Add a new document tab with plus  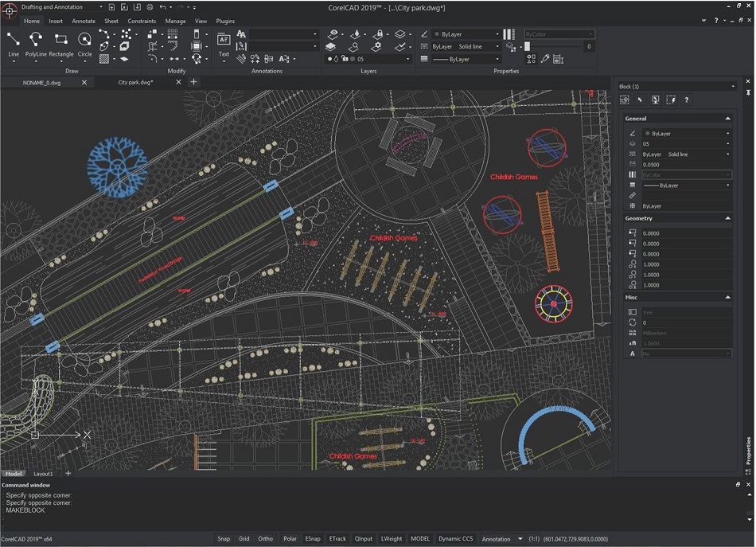coord(193,82)
